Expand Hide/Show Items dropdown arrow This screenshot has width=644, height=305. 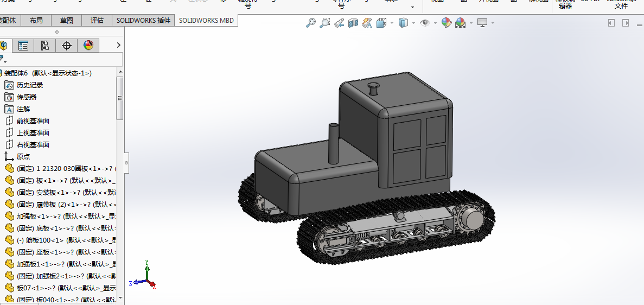pos(435,23)
